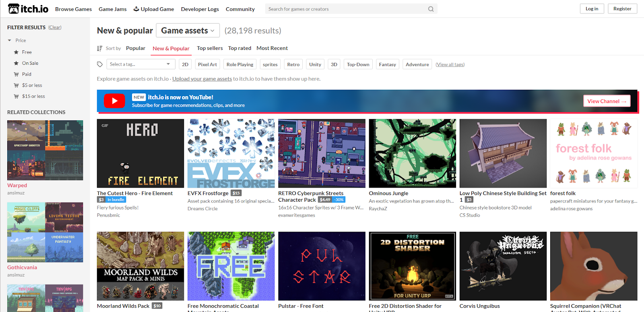This screenshot has height=312, width=644.
Task: Click cart icon beside Paid filter
Action: (x=17, y=74)
